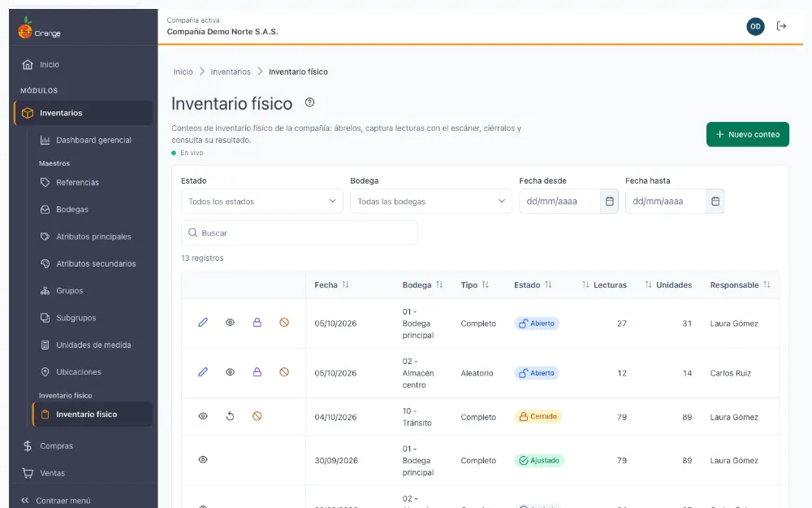The width and height of the screenshot is (812, 508).
Task: Open Dashboard gerencial
Action: point(93,140)
